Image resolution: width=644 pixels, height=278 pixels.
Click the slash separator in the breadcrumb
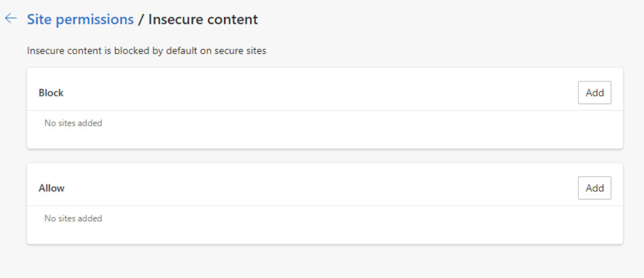141,19
